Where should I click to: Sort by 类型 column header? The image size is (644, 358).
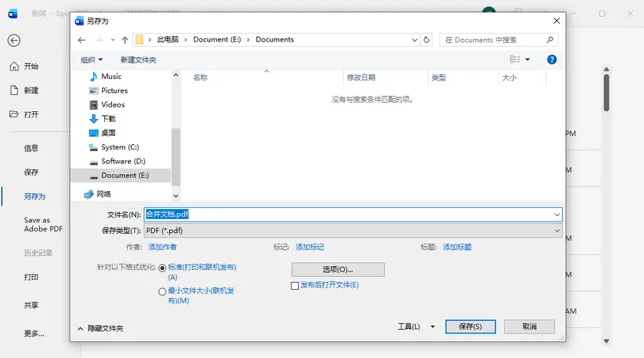(x=439, y=77)
